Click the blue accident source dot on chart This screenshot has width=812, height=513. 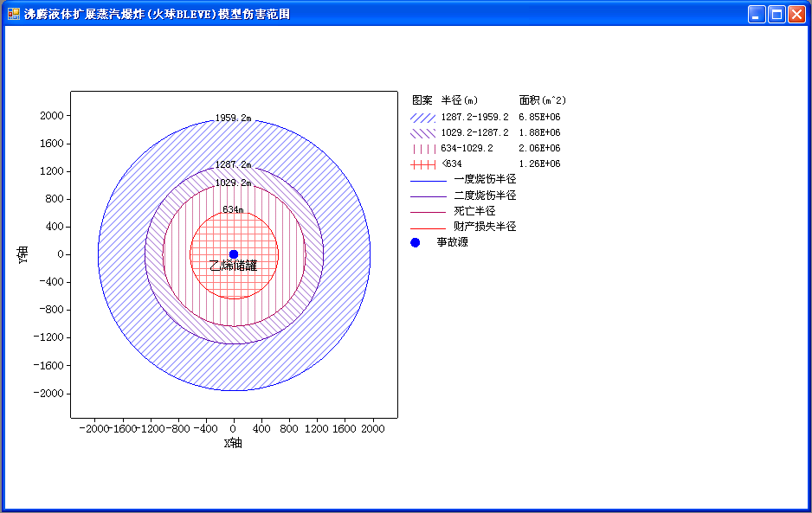[x=234, y=254]
